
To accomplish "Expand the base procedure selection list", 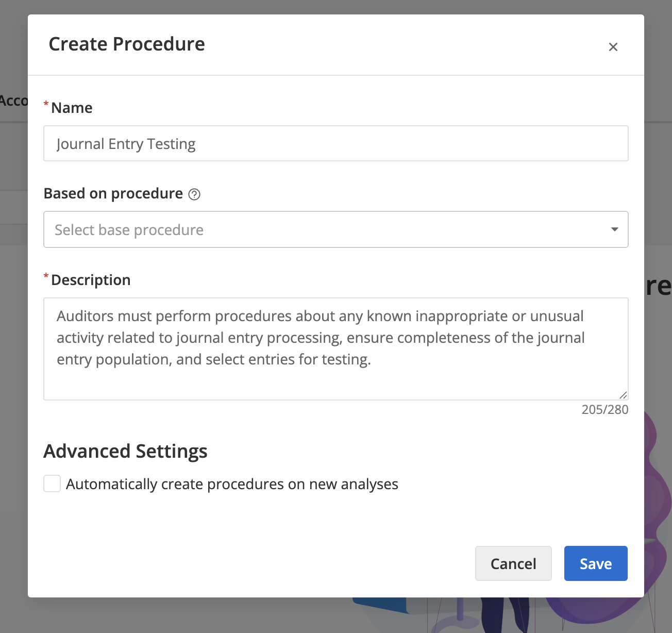I will click(336, 229).
